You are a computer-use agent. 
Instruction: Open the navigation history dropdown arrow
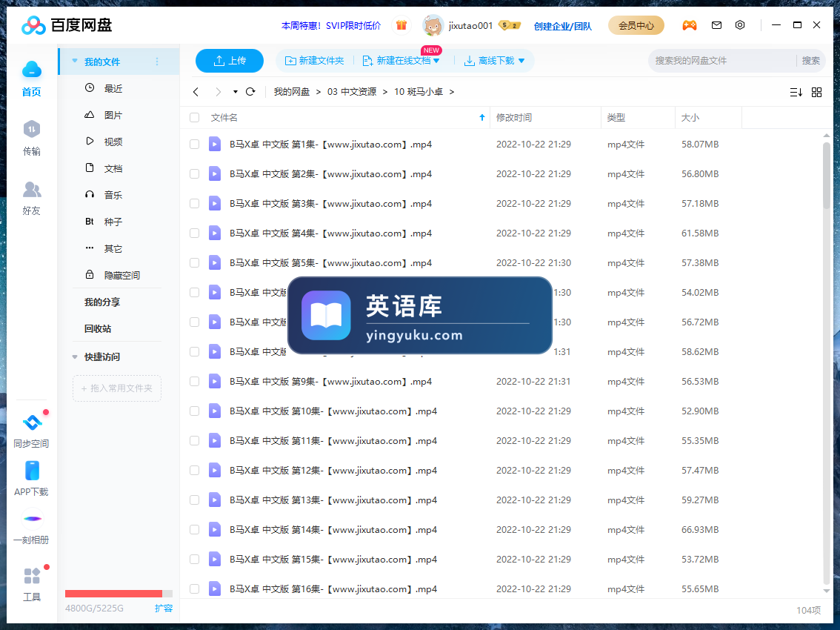235,92
